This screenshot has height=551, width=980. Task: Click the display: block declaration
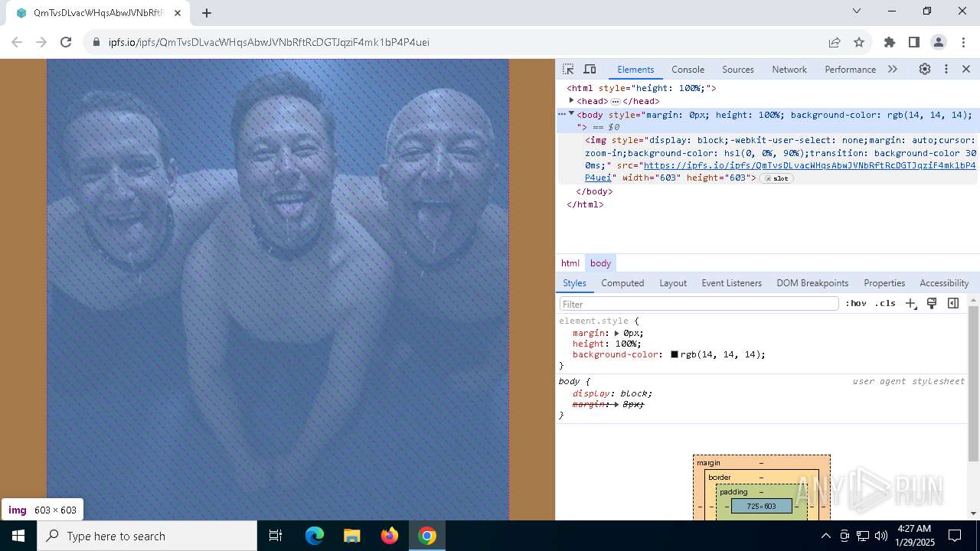(x=612, y=393)
